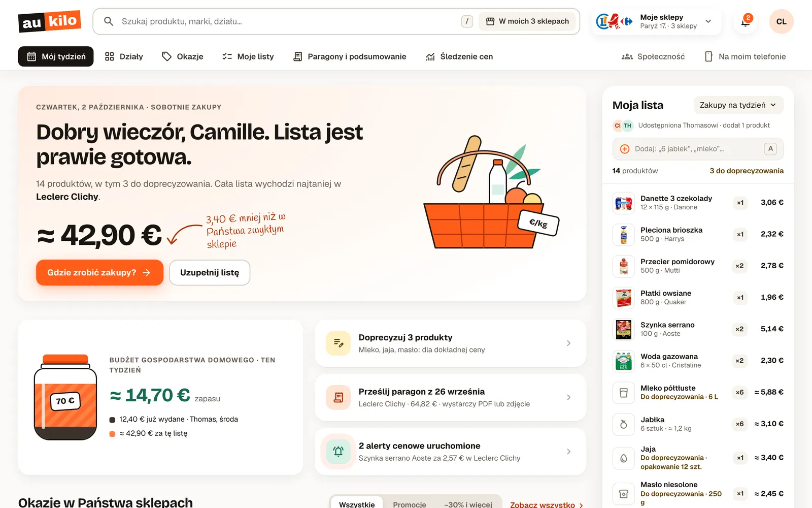
Task: Click the Przecier pomidorowy product icon
Action: click(x=624, y=266)
